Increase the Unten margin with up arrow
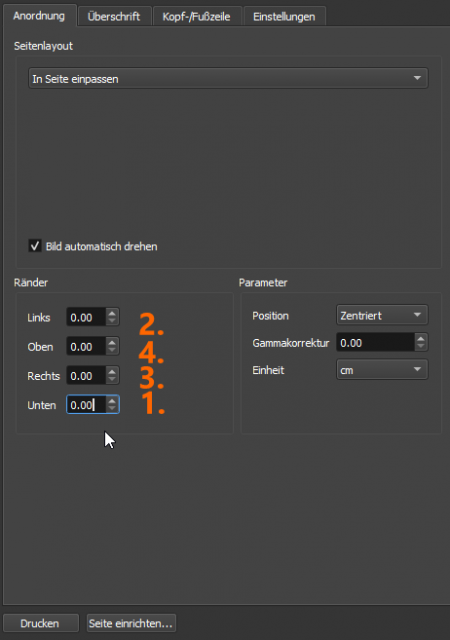Viewport: 450px width, 640px height. (112, 400)
